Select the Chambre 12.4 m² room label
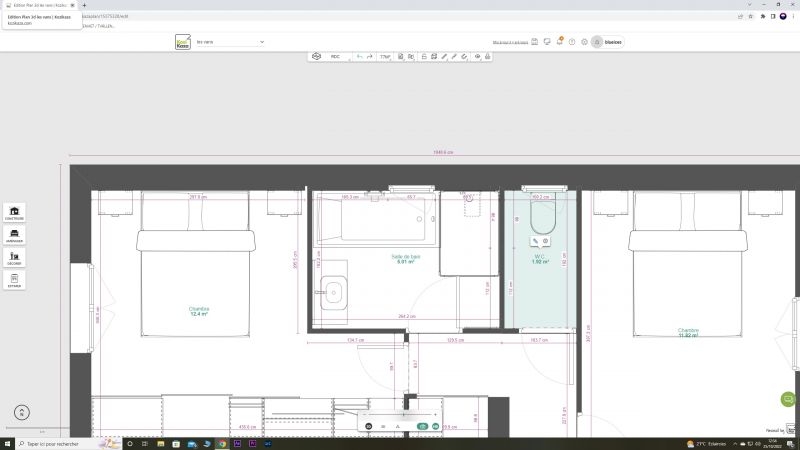The width and height of the screenshot is (800, 450). point(199,311)
